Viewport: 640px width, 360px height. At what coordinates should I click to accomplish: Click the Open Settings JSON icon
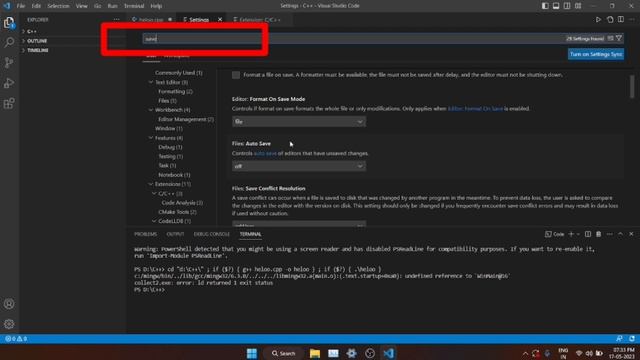[x=610, y=20]
